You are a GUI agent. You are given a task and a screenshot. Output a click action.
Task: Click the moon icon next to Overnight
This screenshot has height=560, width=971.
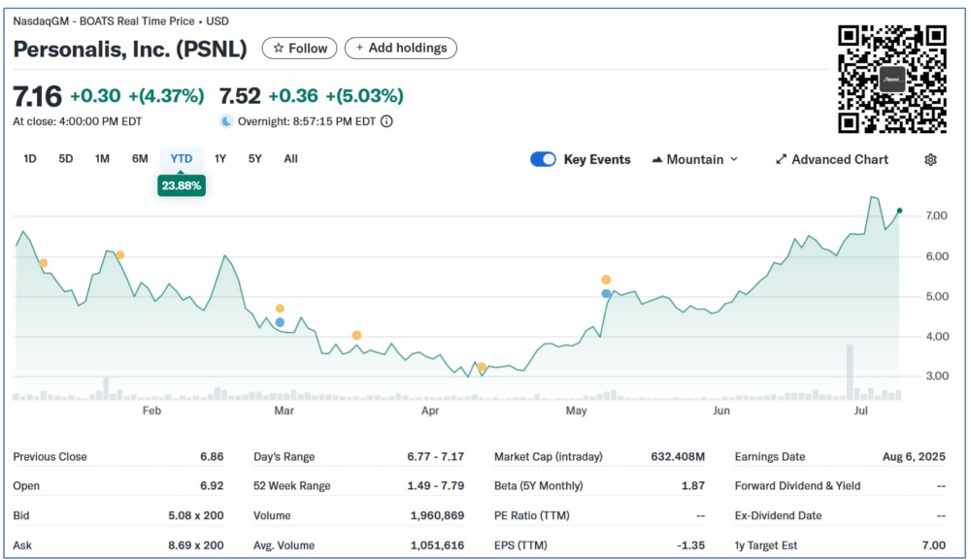click(x=226, y=121)
